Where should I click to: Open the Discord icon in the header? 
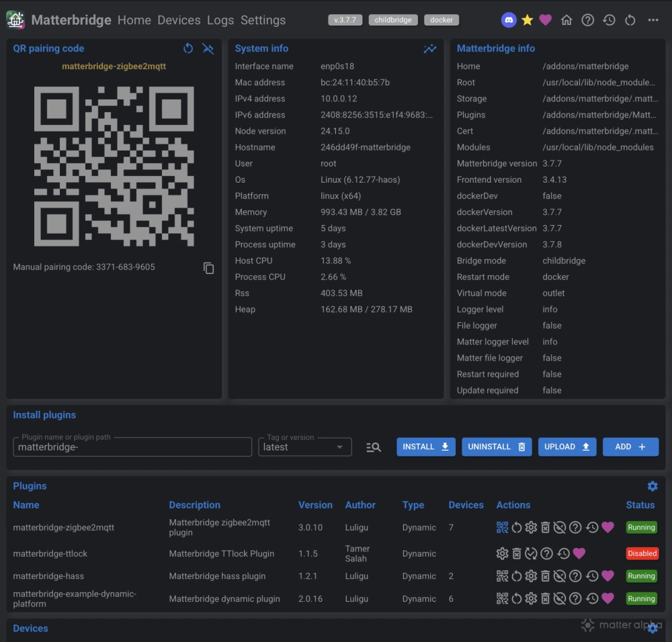point(508,20)
